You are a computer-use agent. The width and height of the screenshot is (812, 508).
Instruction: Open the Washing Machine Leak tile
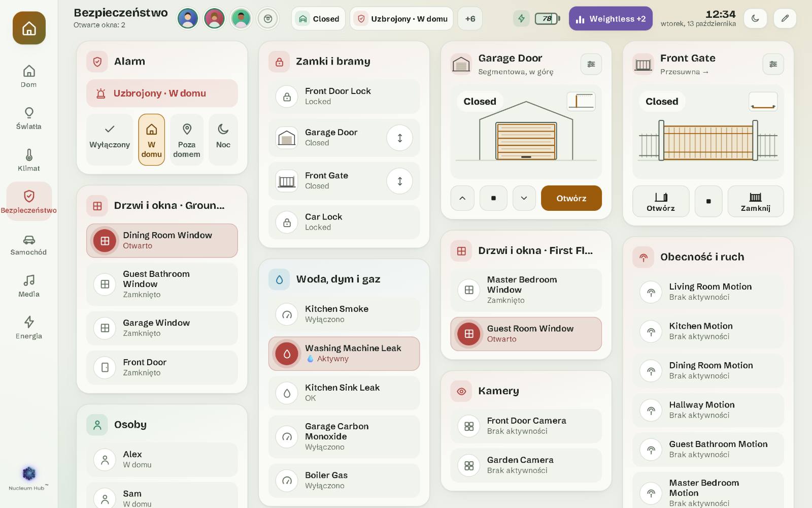point(344,354)
